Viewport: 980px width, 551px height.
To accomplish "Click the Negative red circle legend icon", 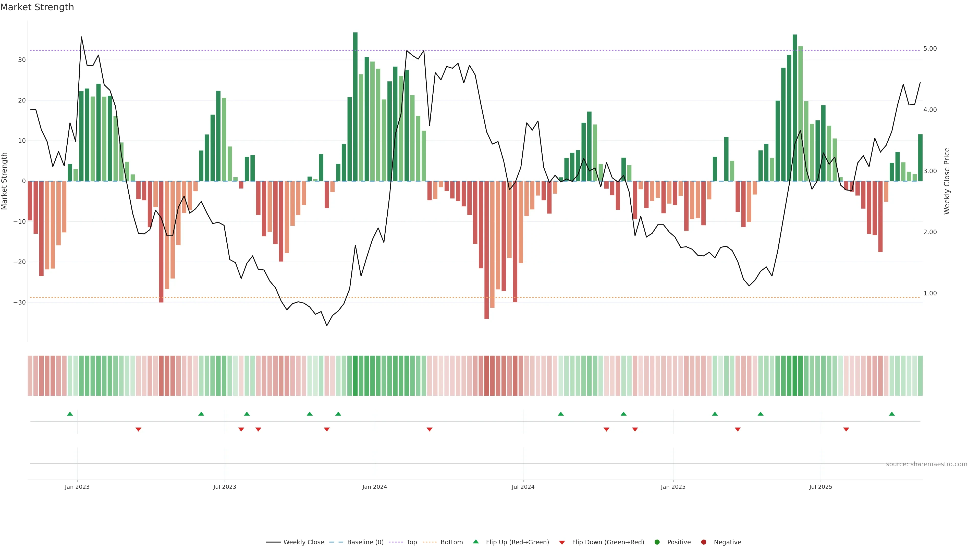I will (x=703, y=542).
